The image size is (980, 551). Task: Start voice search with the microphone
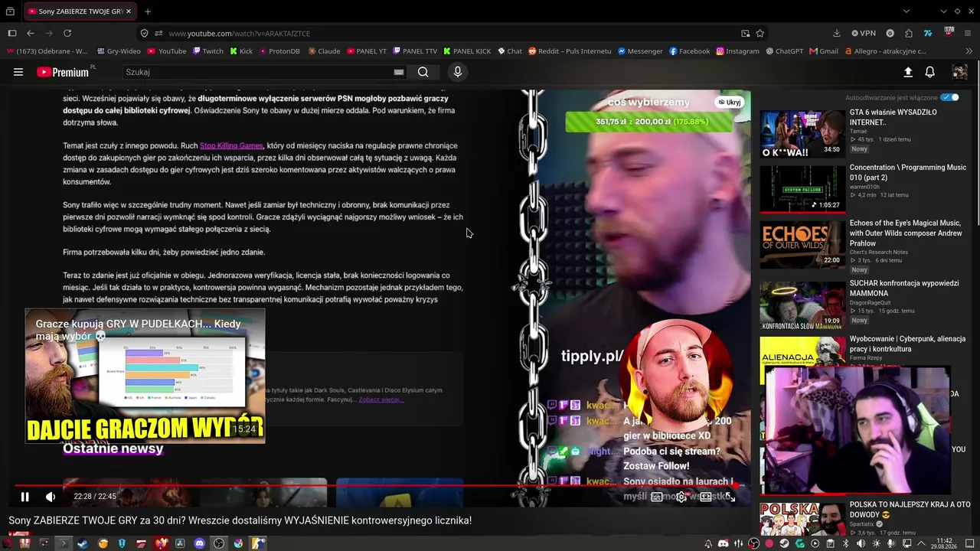tap(458, 72)
